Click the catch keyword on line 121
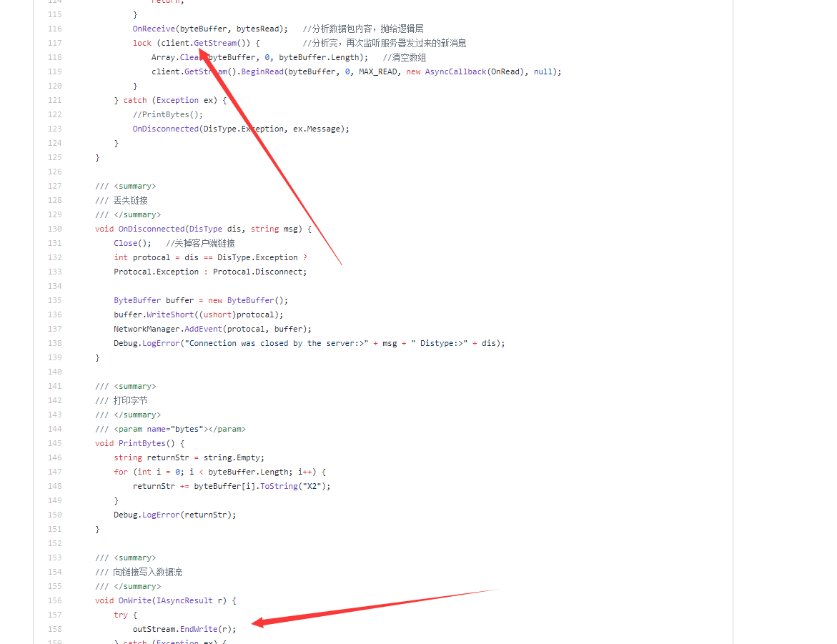Screen dimensions: 837x644 point(135,100)
